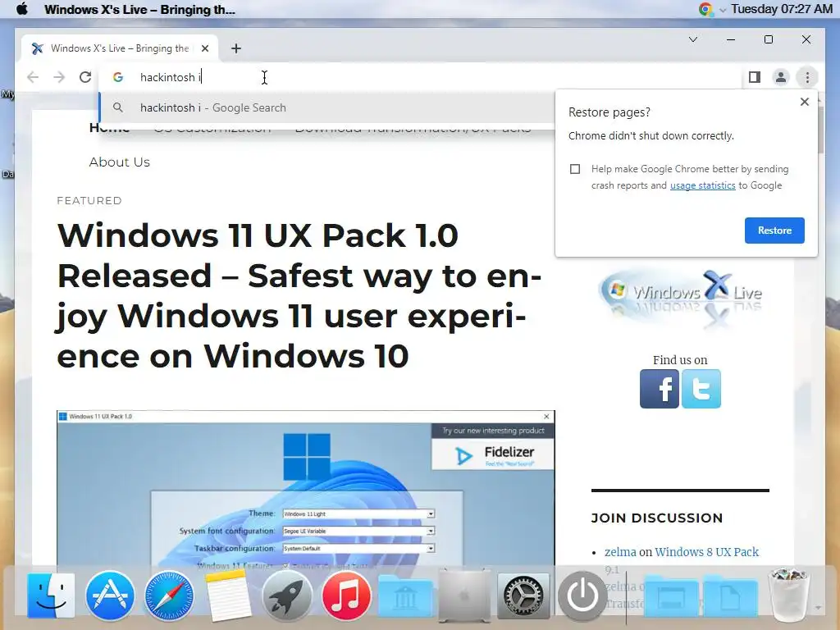Click the JOIN DISCUSSION heading

pos(657,518)
